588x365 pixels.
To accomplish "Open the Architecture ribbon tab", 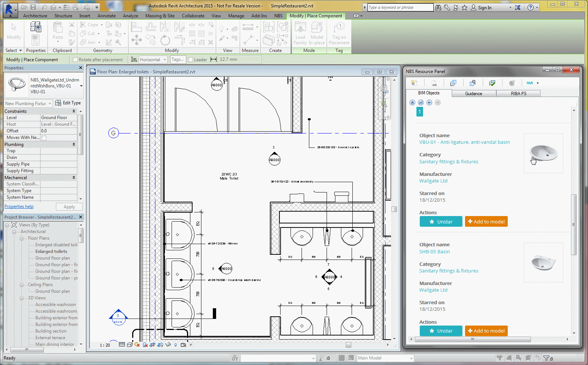I will [x=35, y=16].
